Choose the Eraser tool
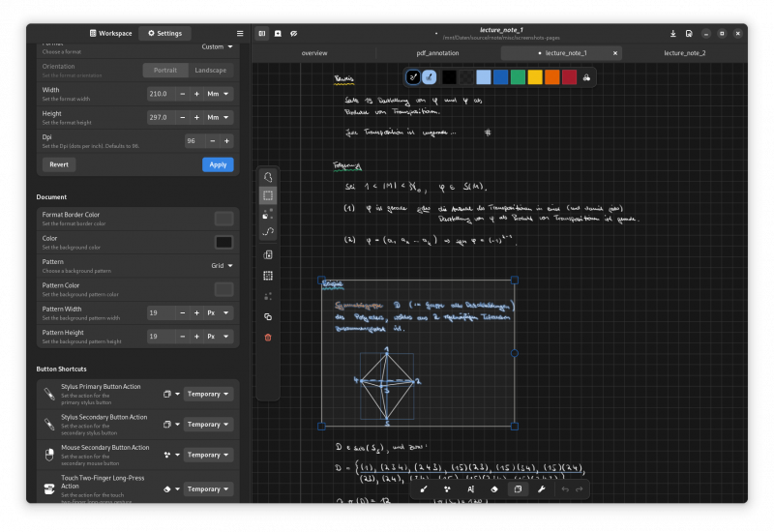Viewport: 774px width, 532px height. 493,489
